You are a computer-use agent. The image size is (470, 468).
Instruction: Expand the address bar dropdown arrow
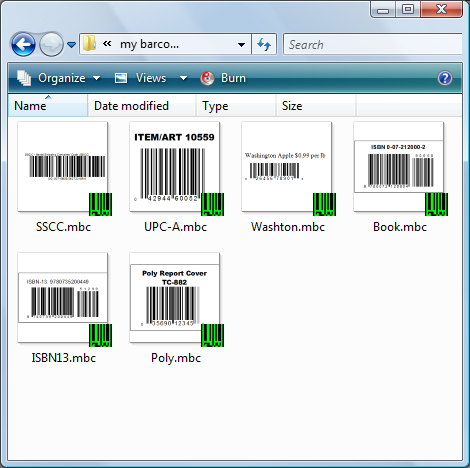coord(241,44)
